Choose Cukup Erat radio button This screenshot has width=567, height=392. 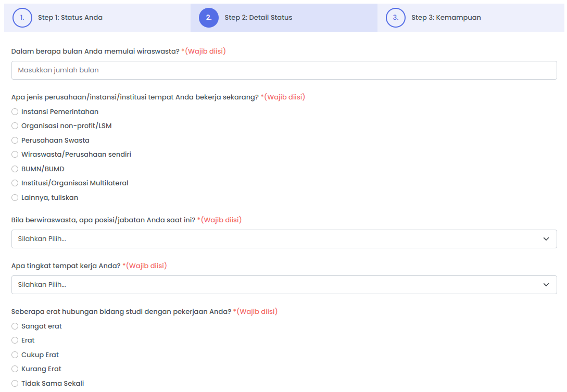pyautogui.click(x=15, y=355)
